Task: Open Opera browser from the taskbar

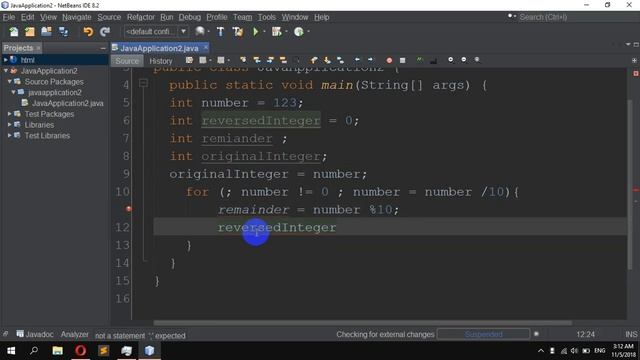Action: click(80, 350)
